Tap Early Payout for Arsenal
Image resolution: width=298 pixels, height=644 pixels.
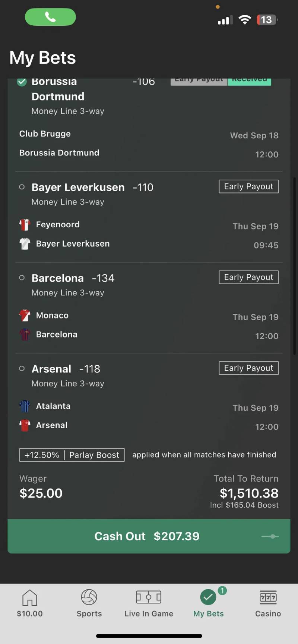coord(248,368)
